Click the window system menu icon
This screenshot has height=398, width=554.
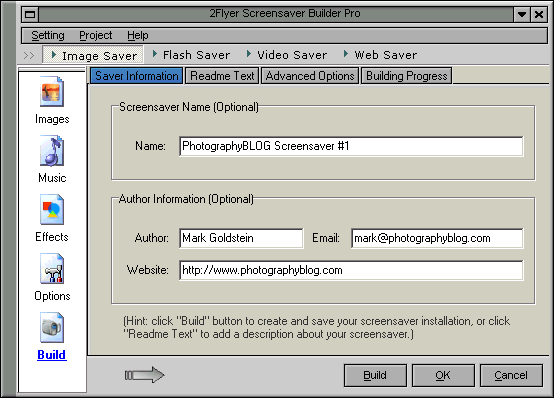click(x=30, y=14)
